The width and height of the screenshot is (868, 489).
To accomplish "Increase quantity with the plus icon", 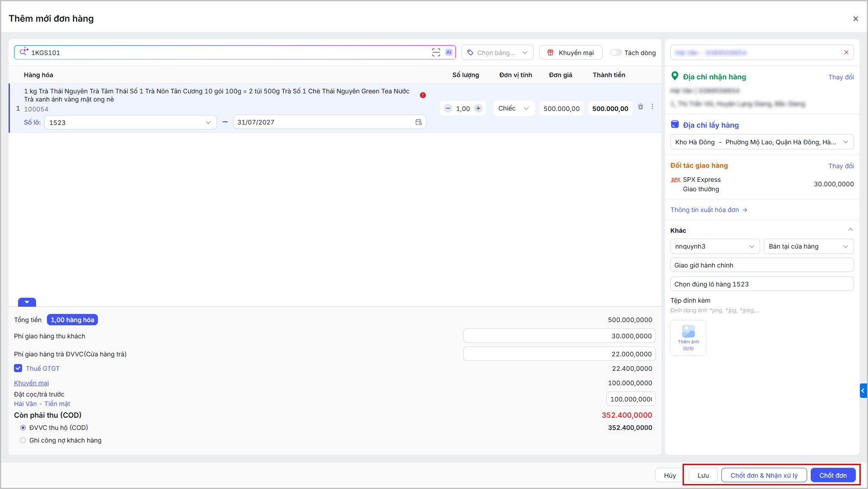I will [478, 108].
